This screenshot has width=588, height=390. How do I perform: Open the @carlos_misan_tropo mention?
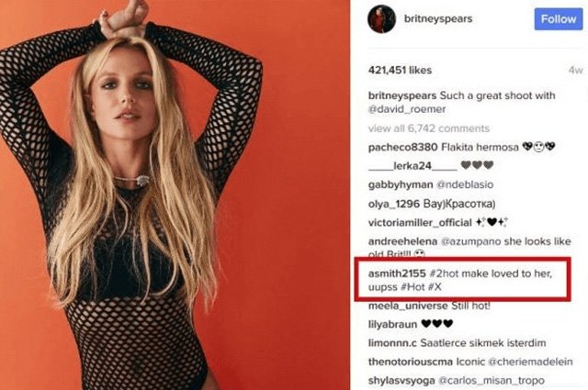pyautogui.click(x=492, y=381)
